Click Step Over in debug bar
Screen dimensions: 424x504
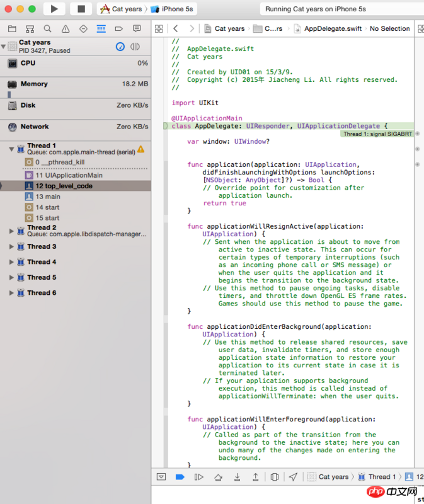tap(218, 477)
